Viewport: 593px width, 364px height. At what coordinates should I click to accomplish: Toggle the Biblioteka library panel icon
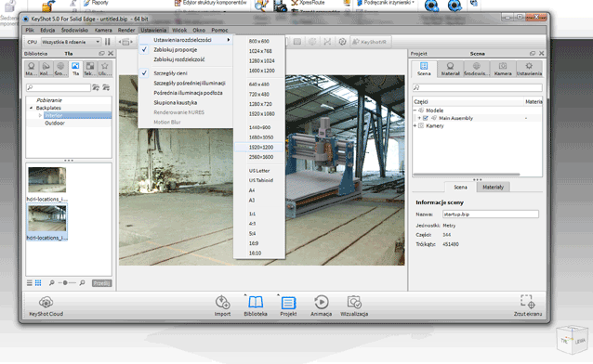pos(256,302)
